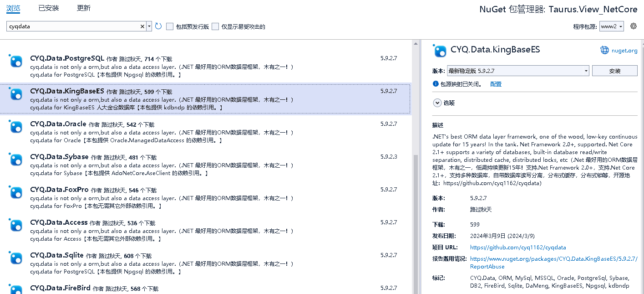Open package source settings gear
This screenshot has width=644, height=294.
(633, 26)
